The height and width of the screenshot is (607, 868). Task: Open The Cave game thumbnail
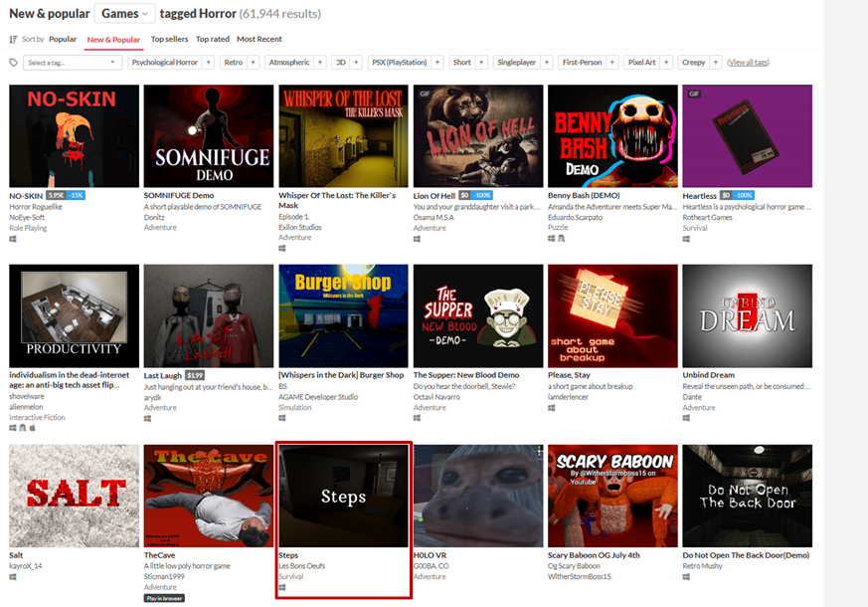tap(209, 496)
